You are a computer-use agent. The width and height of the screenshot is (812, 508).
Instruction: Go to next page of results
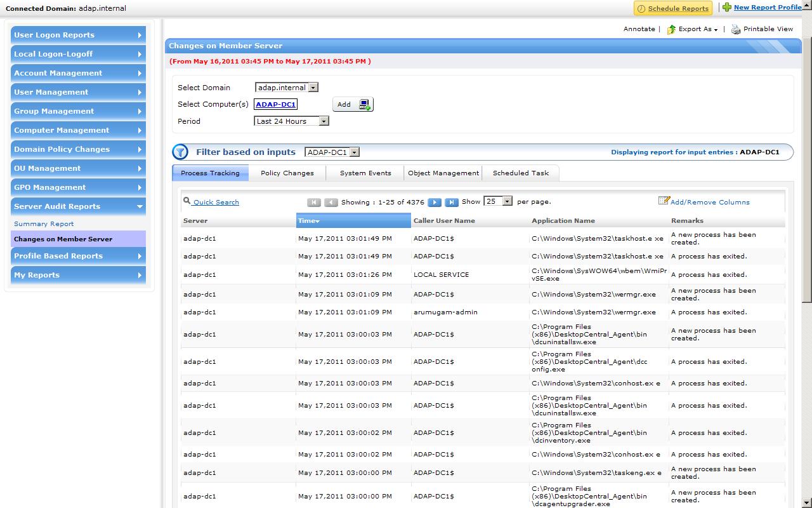point(435,202)
